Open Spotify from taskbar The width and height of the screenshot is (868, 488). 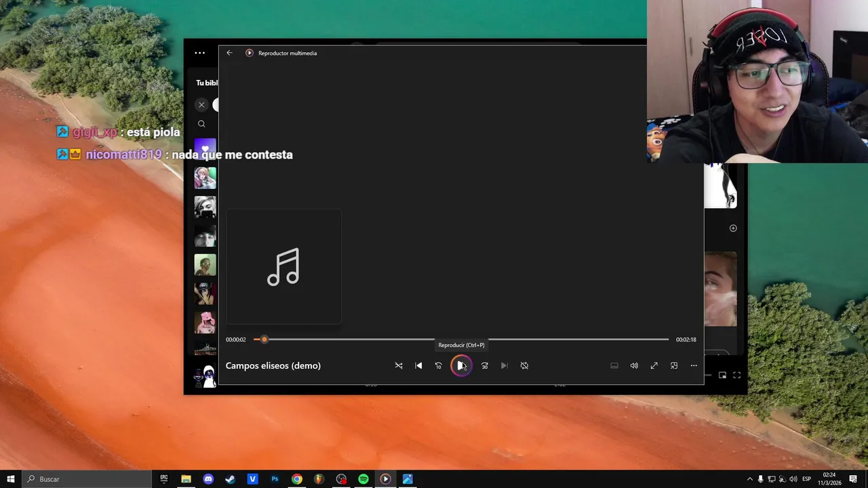tap(363, 479)
